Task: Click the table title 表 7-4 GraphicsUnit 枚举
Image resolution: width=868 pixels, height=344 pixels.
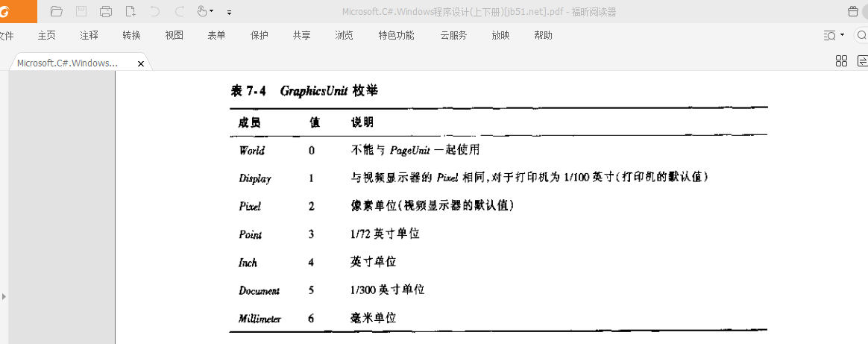Action: pos(304,90)
